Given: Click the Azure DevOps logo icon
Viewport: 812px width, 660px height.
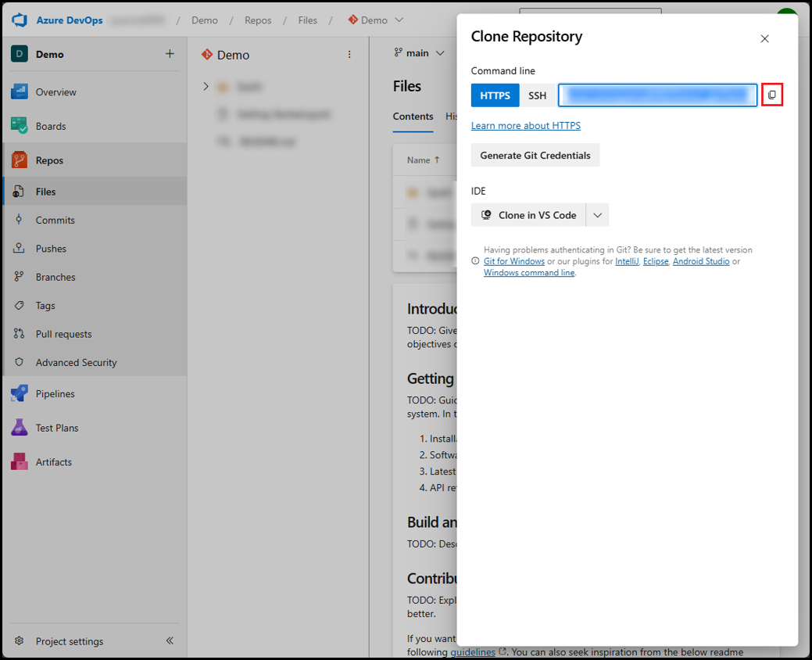Looking at the screenshot, I should (x=20, y=20).
